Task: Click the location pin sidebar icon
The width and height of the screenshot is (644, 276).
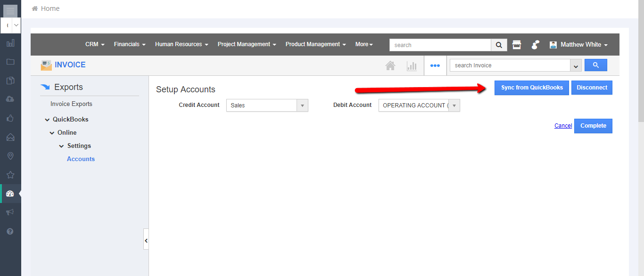Action: click(10, 156)
